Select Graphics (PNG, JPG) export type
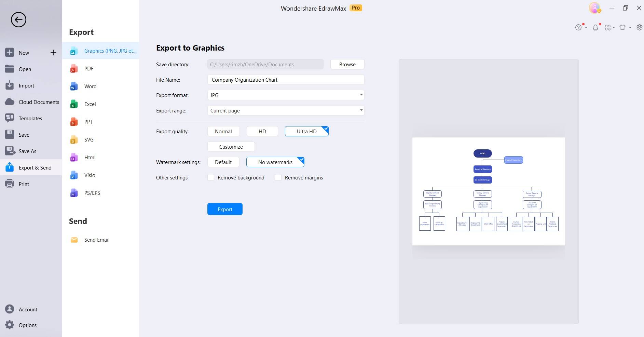The image size is (644, 337). (x=101, y=51)
